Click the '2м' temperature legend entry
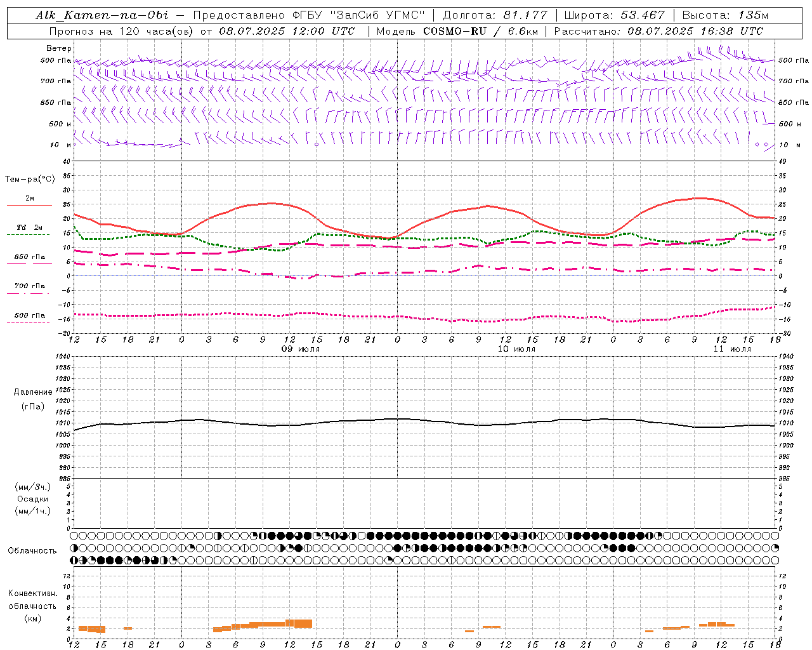This screenshot has height=650, width=812. coord(30,199)
